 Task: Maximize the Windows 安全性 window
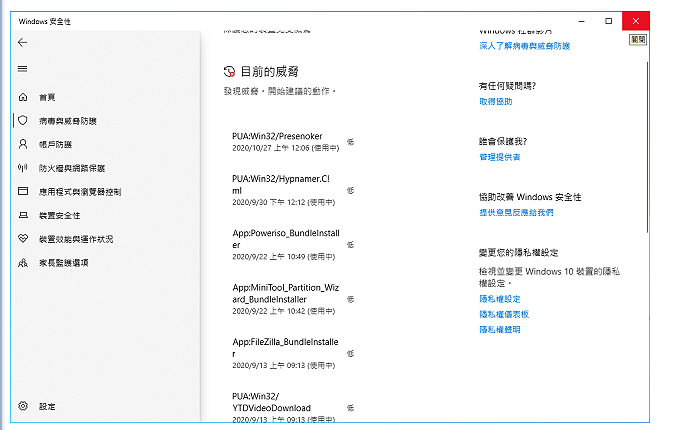point(608,21)
